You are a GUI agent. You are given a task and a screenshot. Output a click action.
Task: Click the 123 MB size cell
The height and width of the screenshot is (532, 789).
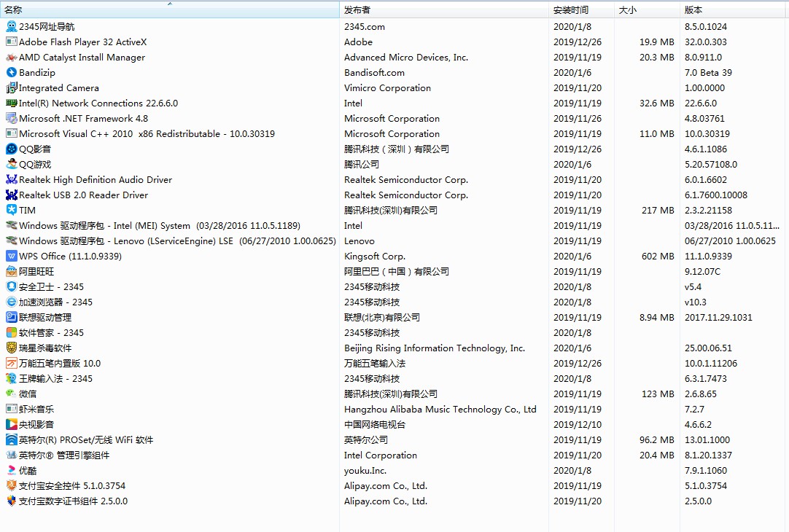658,394
